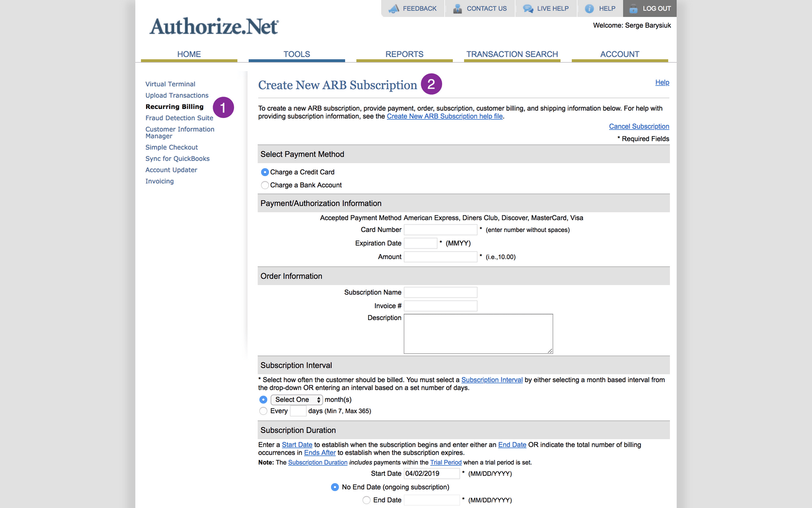The image size is (812, 508).
Task: Open the TRANSACTION SEARCH tab
Action: (x=512, y=54)
